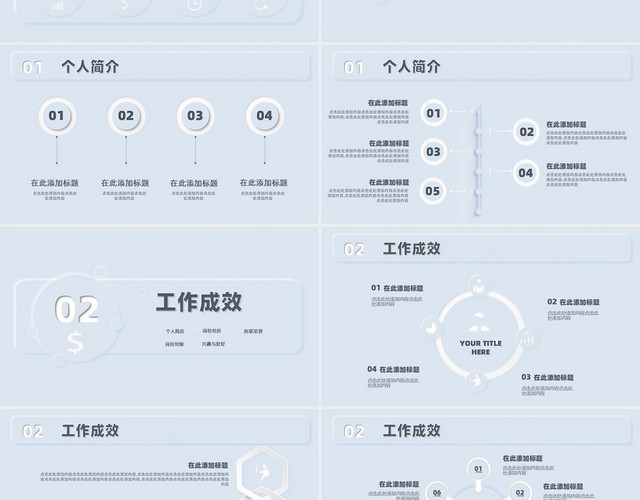Click circle 05 on the vertical timeline slide
The height and width of the screenshot is (500, 640).
[x=433, y=191]
